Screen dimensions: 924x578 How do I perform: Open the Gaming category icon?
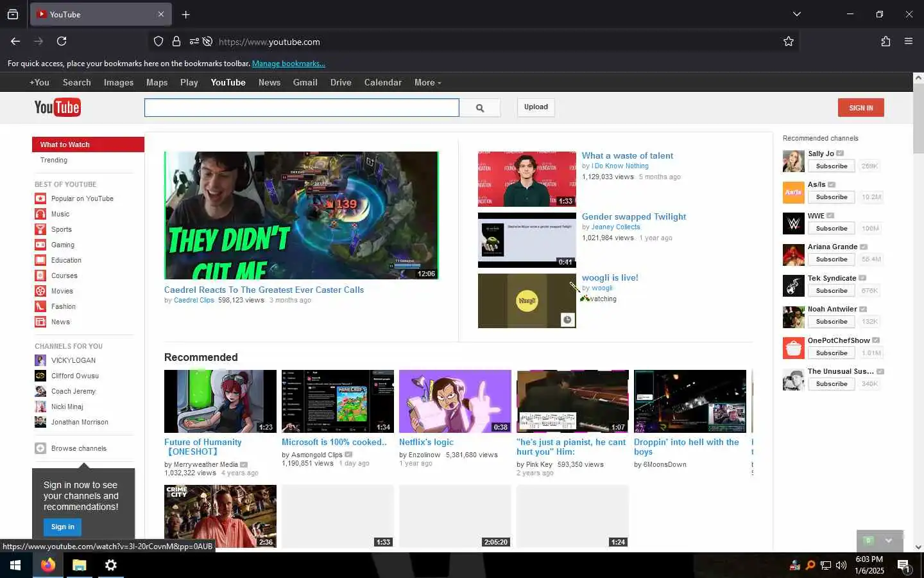click(40, 245)
